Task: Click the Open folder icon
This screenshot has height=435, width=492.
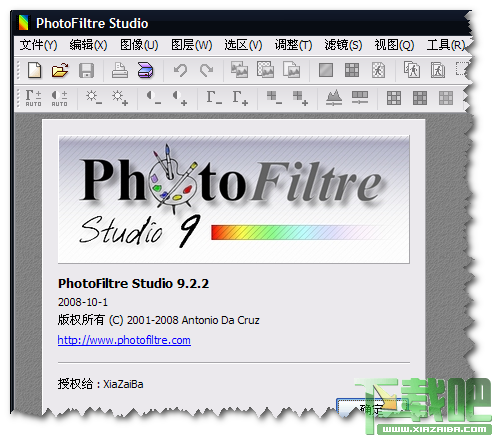Action: [x=60, y=70]
